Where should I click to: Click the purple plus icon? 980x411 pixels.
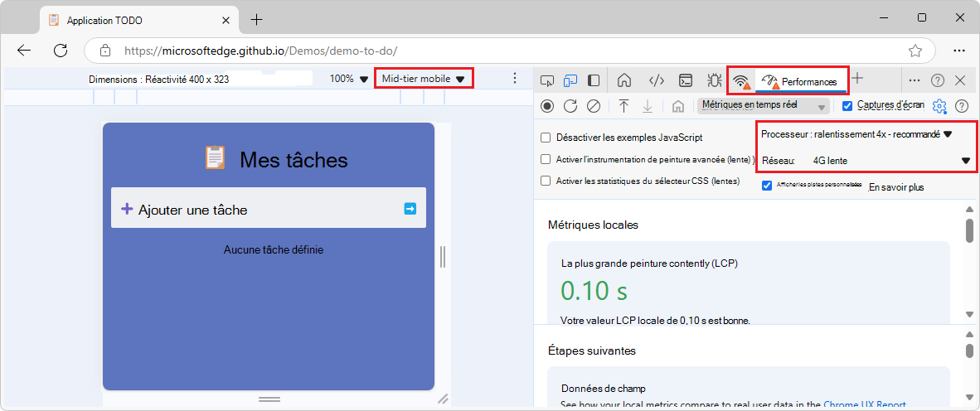coord(127,210)
